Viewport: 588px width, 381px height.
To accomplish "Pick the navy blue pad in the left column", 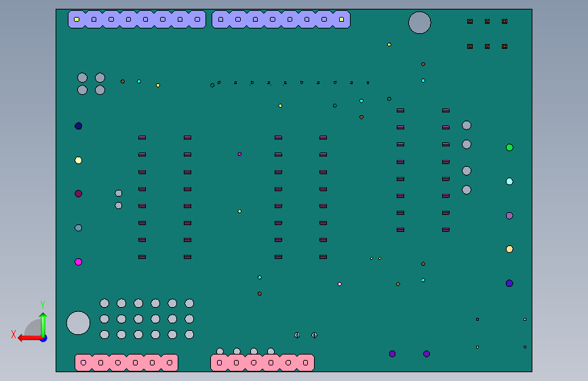I will pyautogui.click(x=79, y=126).
